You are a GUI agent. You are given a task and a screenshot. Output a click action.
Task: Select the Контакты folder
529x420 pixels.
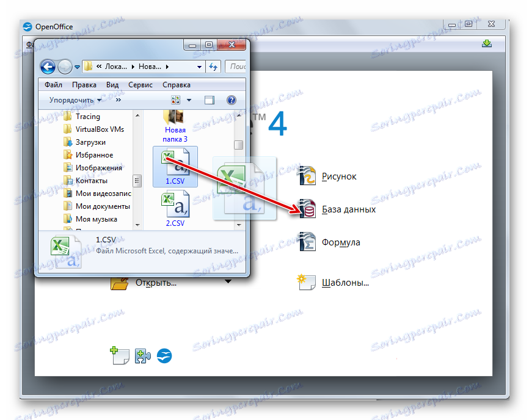pos(92,181)
